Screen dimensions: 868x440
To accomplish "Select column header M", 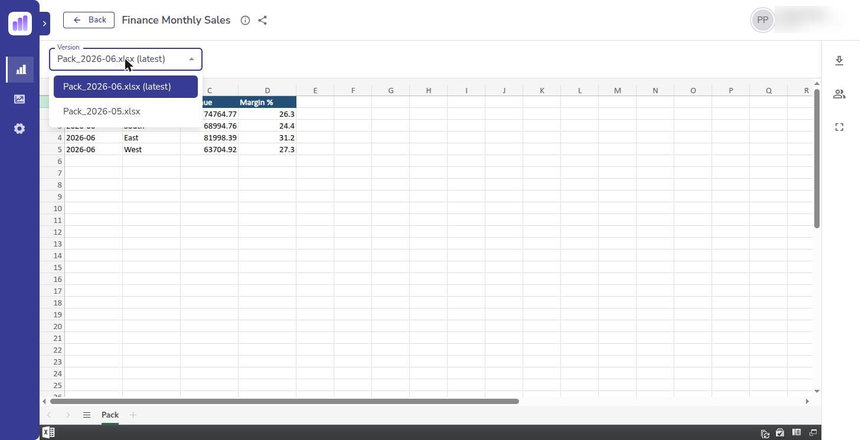I will pyautogui.click(x=617, y=90).
